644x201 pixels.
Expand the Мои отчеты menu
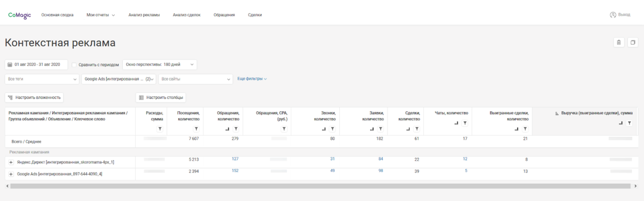pos(101,15)
